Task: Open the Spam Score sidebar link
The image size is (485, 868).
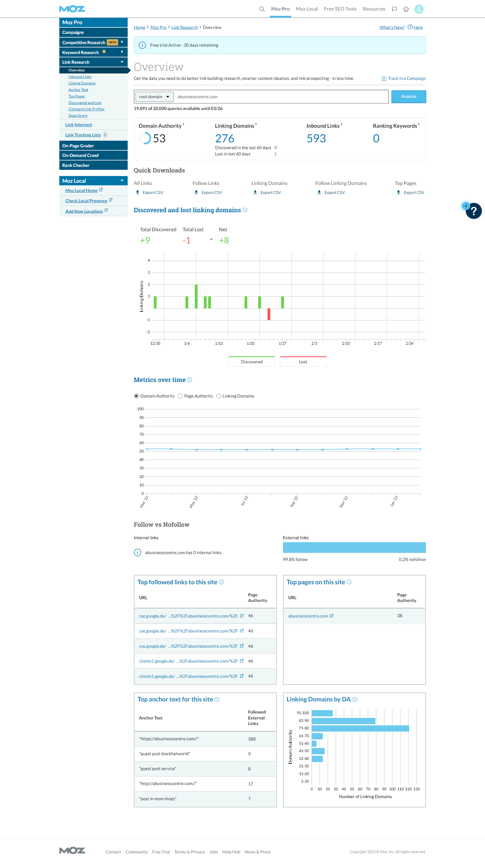Action: (x=78, y=116)
